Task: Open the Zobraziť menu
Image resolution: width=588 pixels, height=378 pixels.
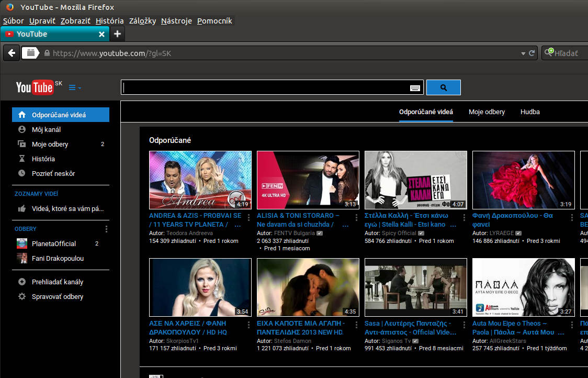Action: [x=75, y=21]
